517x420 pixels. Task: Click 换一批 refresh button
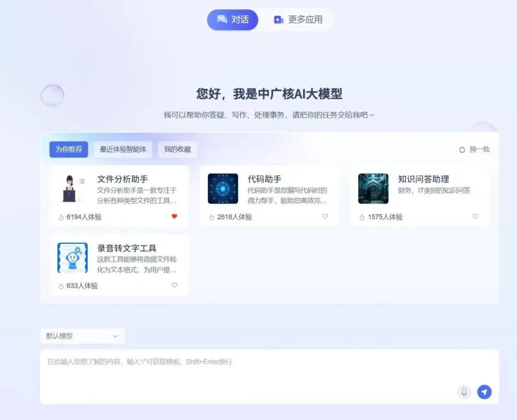point(474,149)
